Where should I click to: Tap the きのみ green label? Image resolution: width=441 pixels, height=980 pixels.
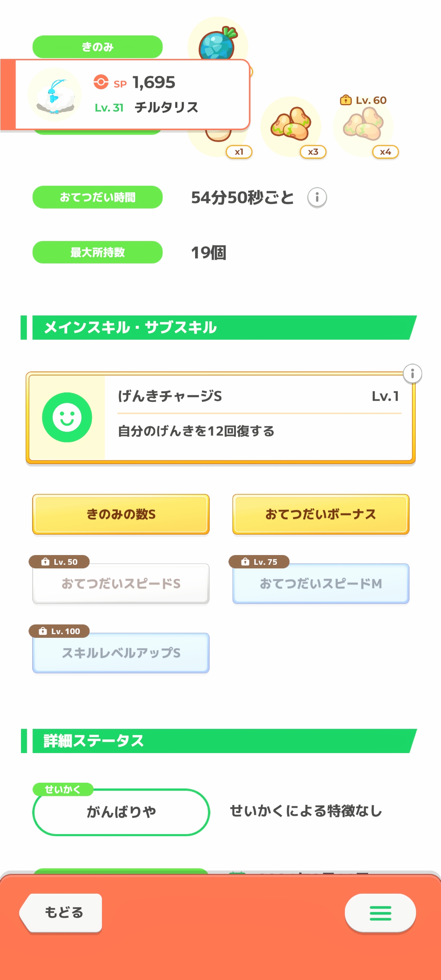97,47
